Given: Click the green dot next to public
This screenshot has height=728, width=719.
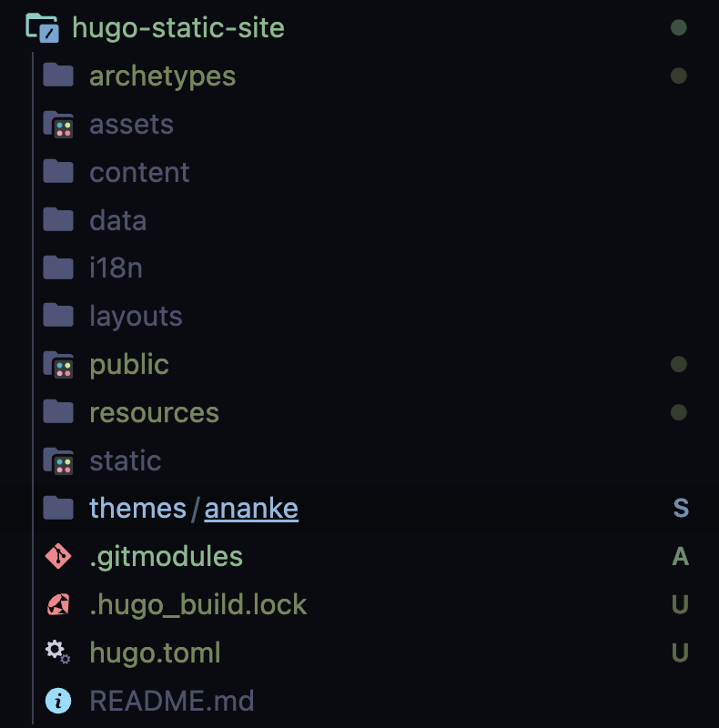Looking at the screenshot, I should [679, 364].
